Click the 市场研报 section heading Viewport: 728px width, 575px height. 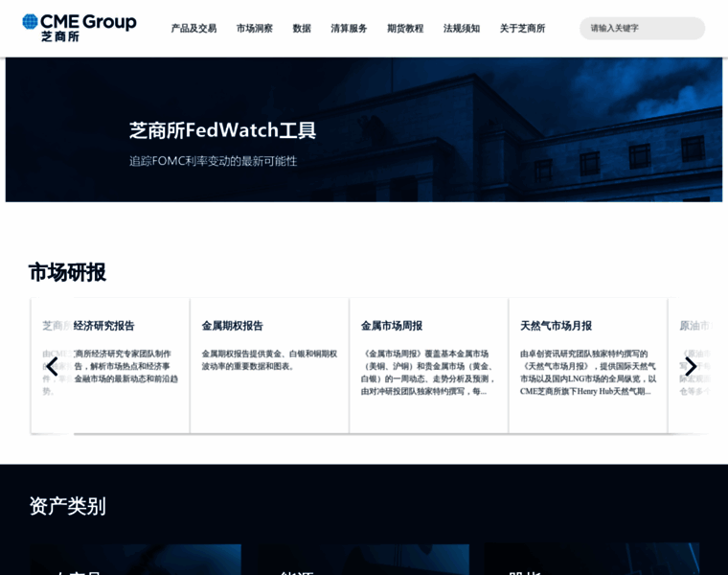(67, 272)
